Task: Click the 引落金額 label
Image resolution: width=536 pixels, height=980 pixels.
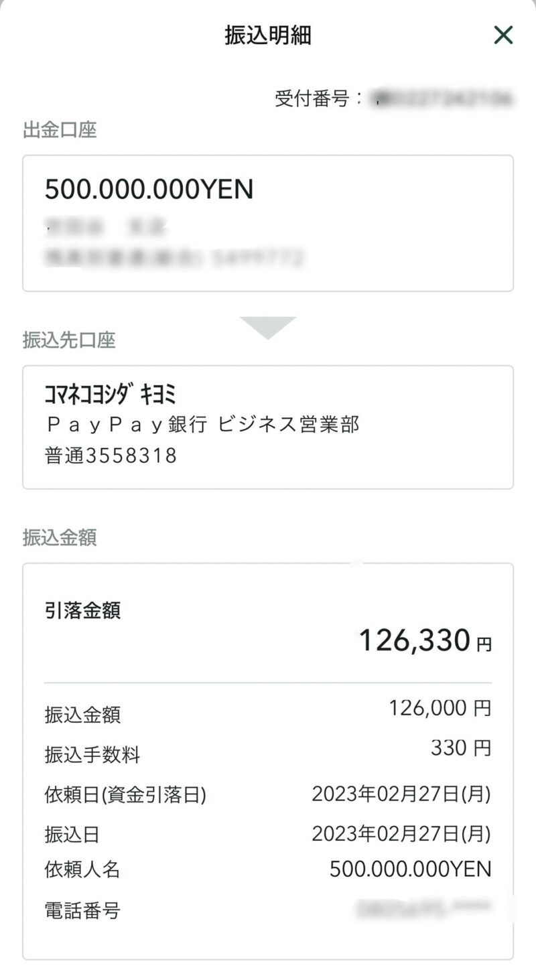Action: coord(82,610)
